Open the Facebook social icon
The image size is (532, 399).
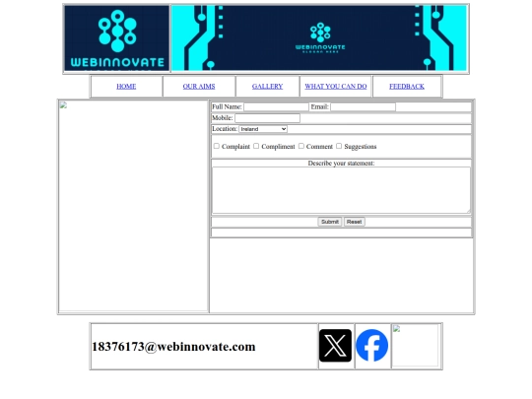tap(371, 346)
